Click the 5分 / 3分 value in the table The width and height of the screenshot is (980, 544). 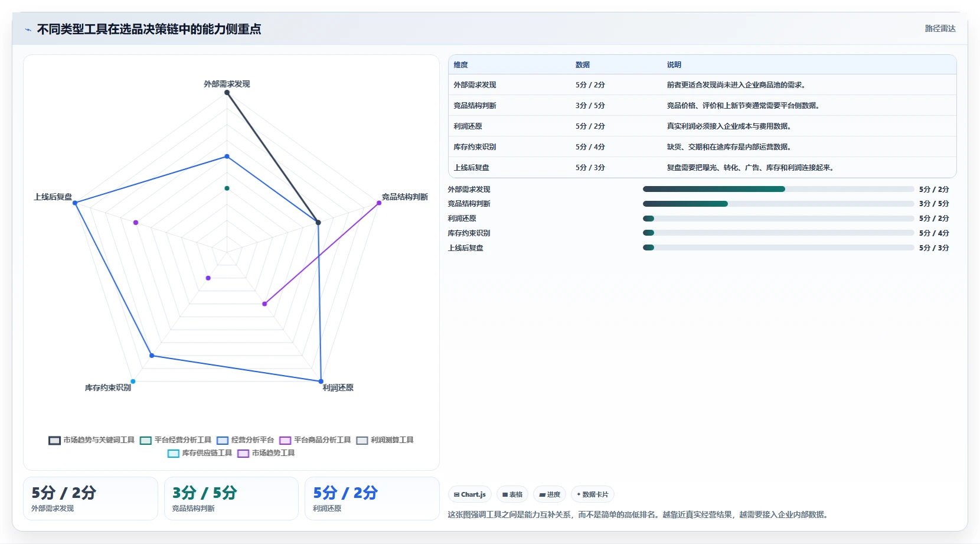pyautogui.click(x=590, y=168)
